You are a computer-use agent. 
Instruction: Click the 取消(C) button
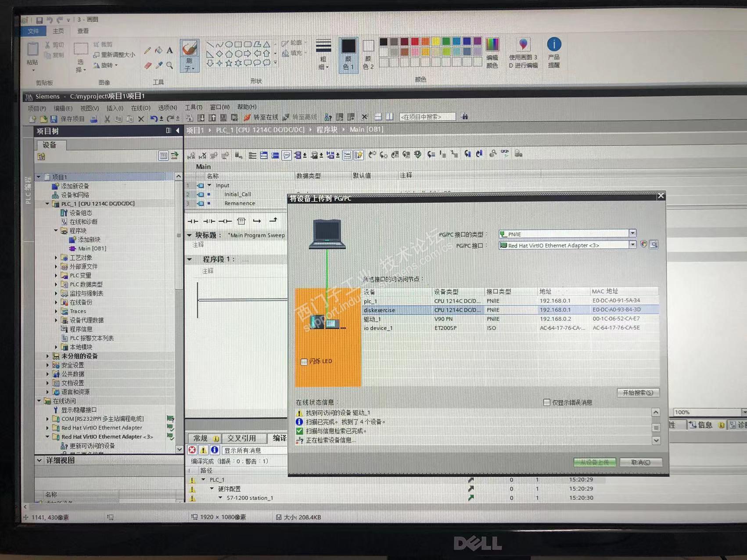(641, 462)
